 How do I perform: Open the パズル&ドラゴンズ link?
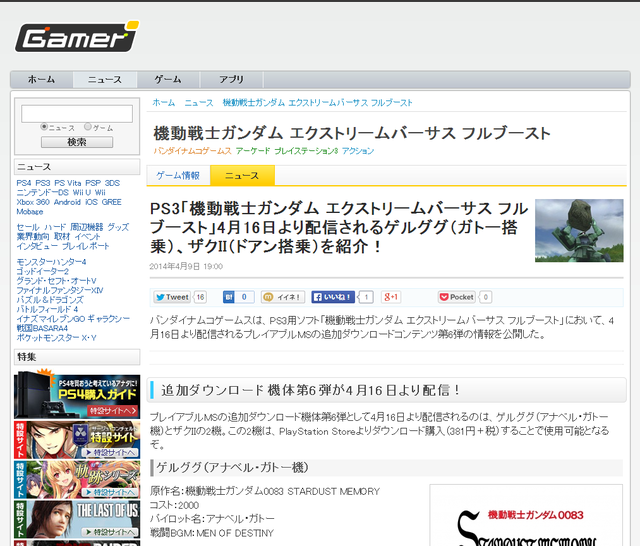(x=50, y=300)
